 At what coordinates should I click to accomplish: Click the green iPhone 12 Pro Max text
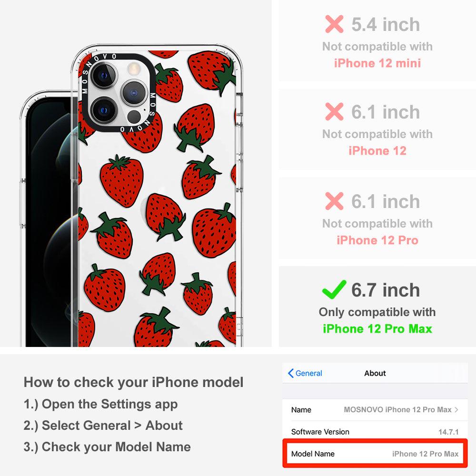tap(377, 329)
